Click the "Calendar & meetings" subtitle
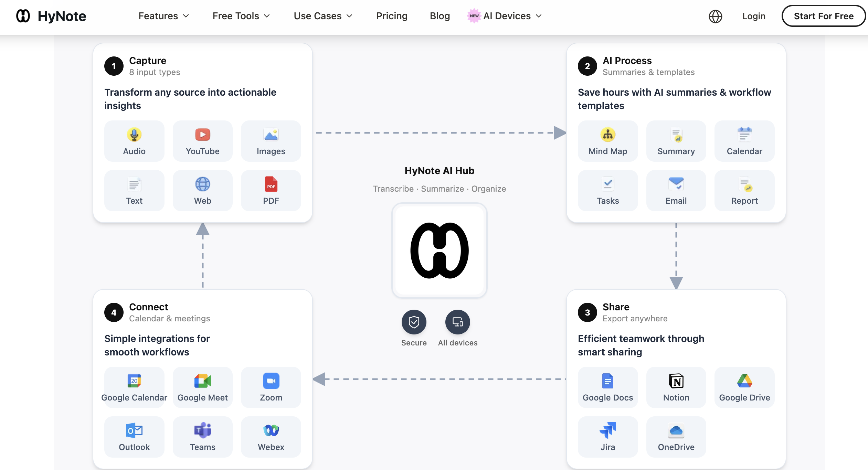 pyautogui.click(x=169, y=319)
